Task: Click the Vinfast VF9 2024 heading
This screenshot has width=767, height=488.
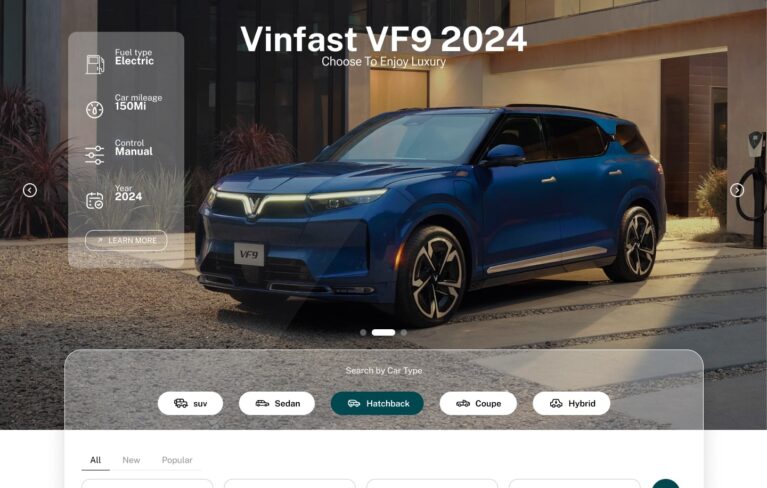Action: click(x=384, y=39)
